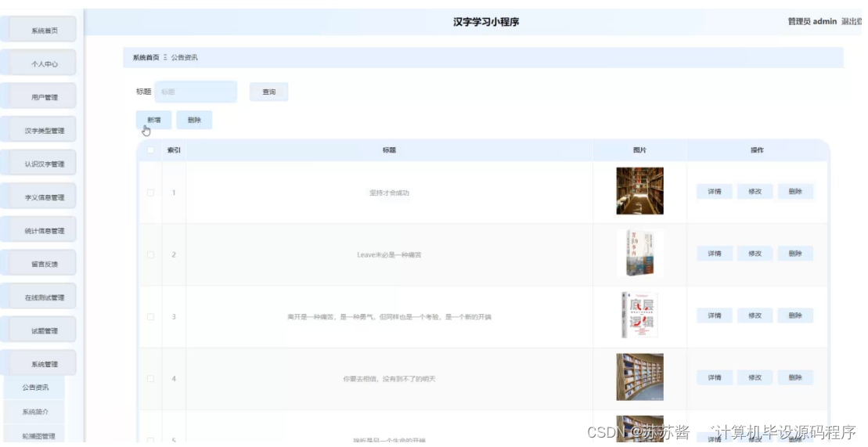Screen dimensions: 868x447
Task: Click the 系统首页 breadcrumb link
Action: click(146, 57)
